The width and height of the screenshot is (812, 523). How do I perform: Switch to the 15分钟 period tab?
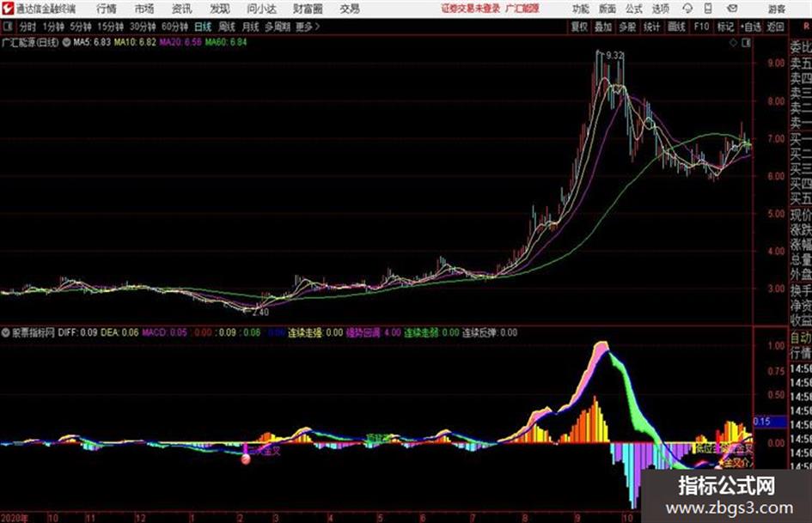(x=110, y=27)
